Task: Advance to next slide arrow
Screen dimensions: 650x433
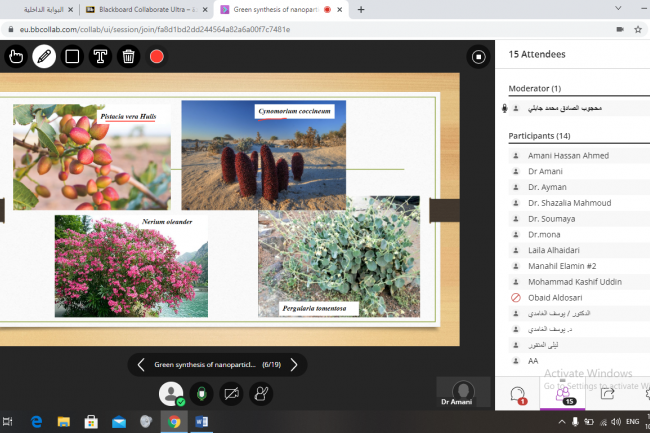Action: [x=294, y=365]
